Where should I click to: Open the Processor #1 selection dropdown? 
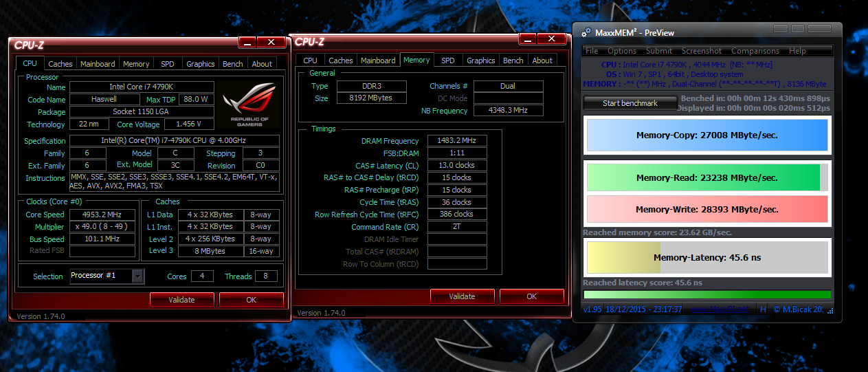(138, 276)
